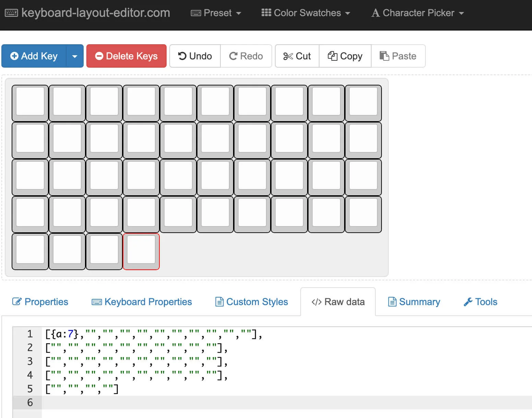Viewport: 532px width, 418px height.
Task: Open the Tools tab
Action: (480, 302)
